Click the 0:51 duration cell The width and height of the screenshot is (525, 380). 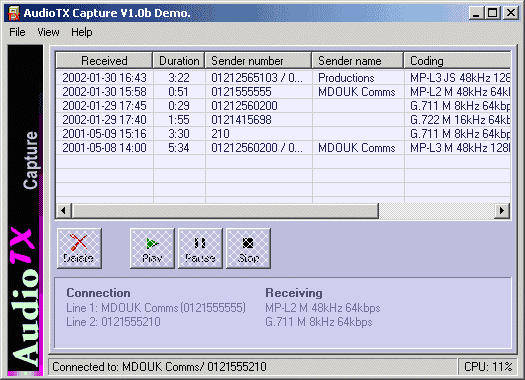[179, 92]
